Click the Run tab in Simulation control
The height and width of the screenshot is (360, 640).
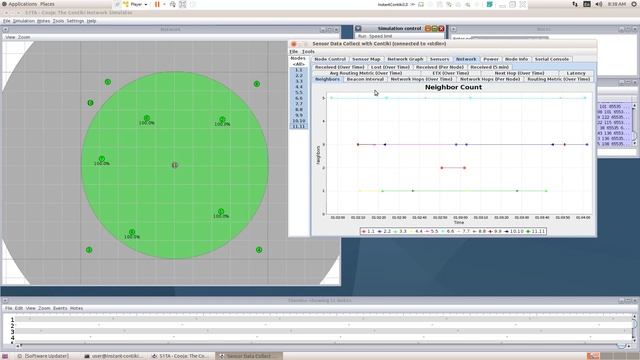[362, 36]
